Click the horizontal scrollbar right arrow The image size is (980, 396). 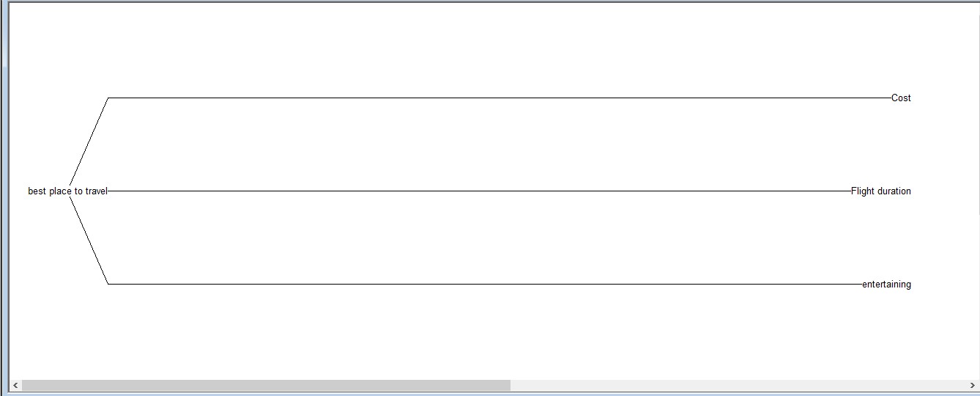(x=973, y=386)
